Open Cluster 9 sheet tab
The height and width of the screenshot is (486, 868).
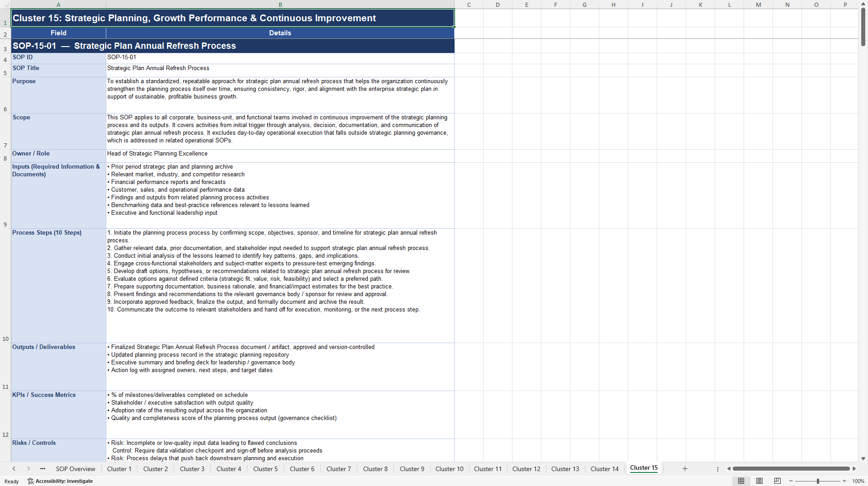pos(412,469)
